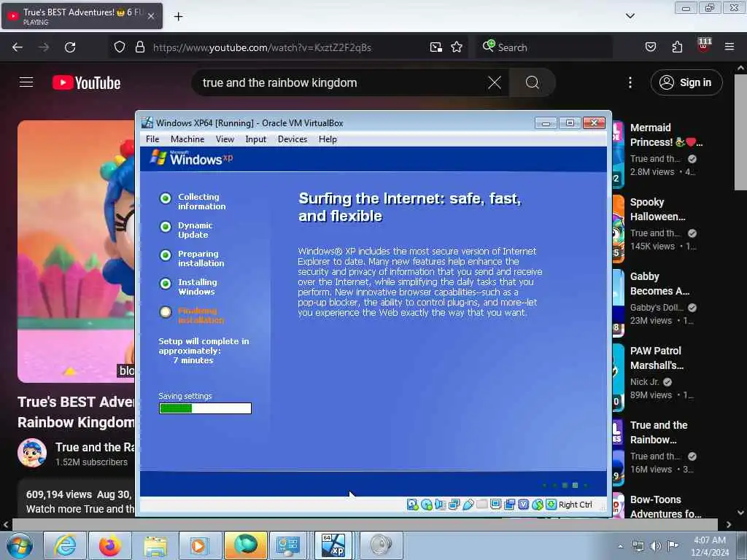Open the YouTube hamburger guide menu
The image size is (747, 560).
coord(26,82)
